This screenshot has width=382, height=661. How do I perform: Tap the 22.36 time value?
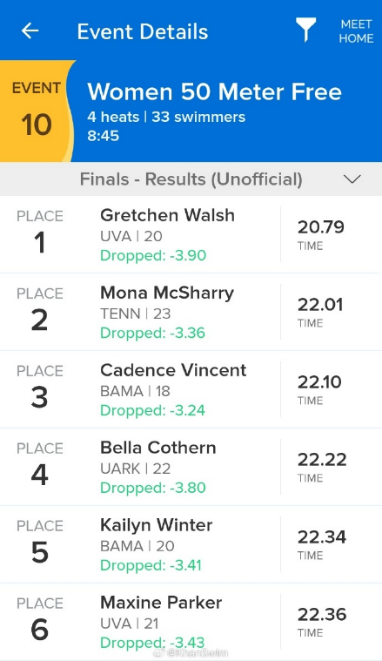pyautogui.click(x=322, y=615)
